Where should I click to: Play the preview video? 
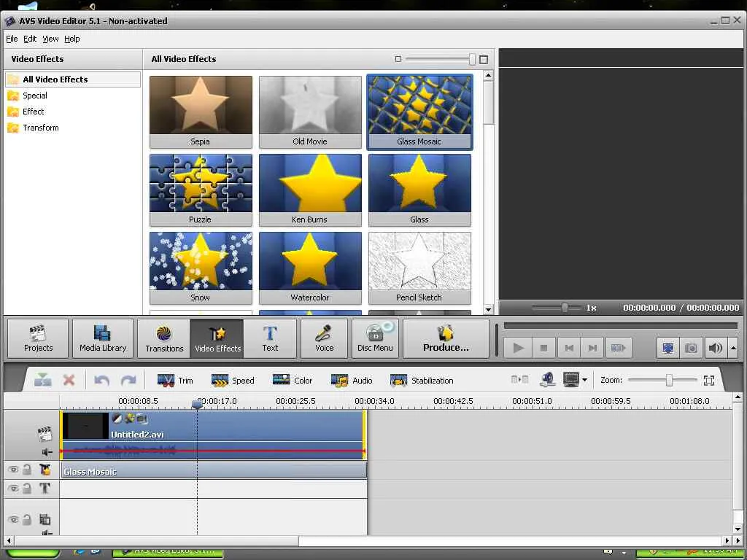coord(519,348)
